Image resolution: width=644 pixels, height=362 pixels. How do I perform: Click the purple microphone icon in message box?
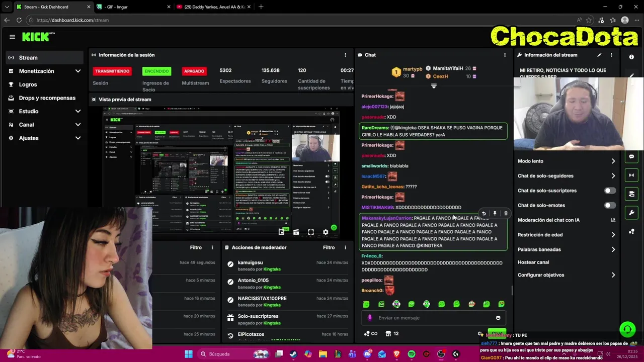(x=370, y=318)
